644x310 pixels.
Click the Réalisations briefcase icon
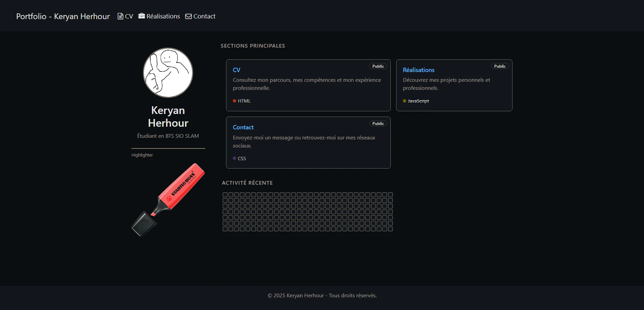tap(142, 16)
